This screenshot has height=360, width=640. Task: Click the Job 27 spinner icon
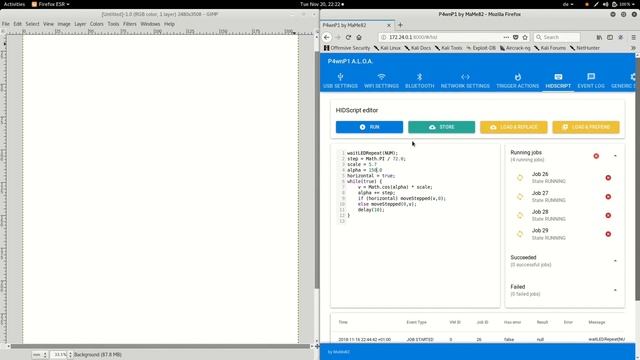tap(520, 197)
